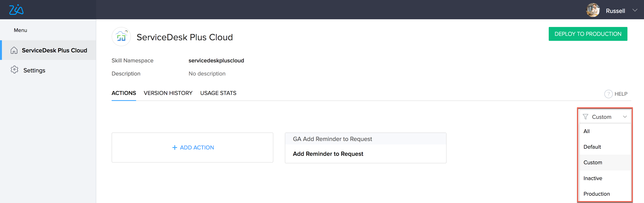This screenshot has height=203, width=644.
Task: Open the Add Reminder to Request action card
Action: point(365,148)
